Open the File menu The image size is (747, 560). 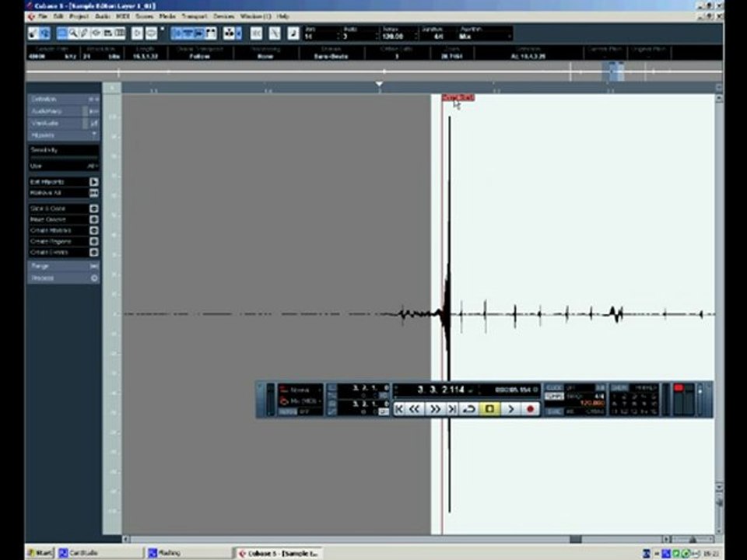tap(42, 16)
